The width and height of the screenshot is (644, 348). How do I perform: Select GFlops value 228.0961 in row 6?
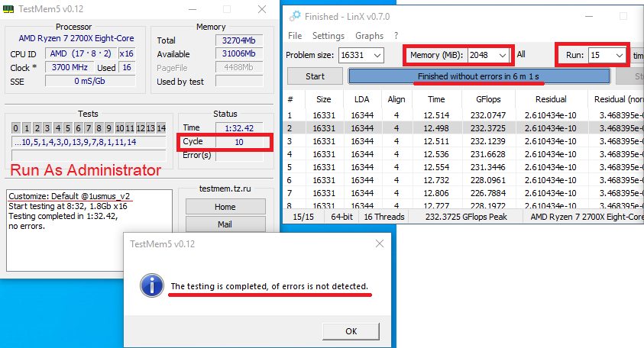488,180
